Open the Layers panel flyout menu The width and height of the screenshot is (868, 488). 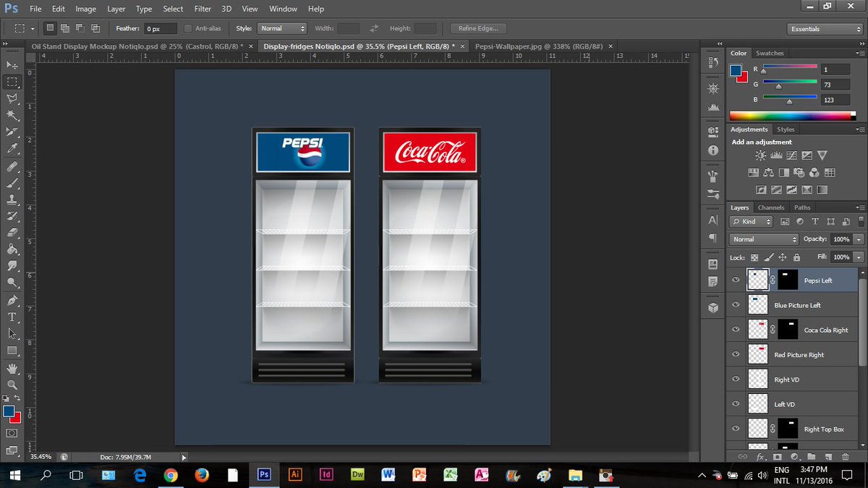pos(861,207)
